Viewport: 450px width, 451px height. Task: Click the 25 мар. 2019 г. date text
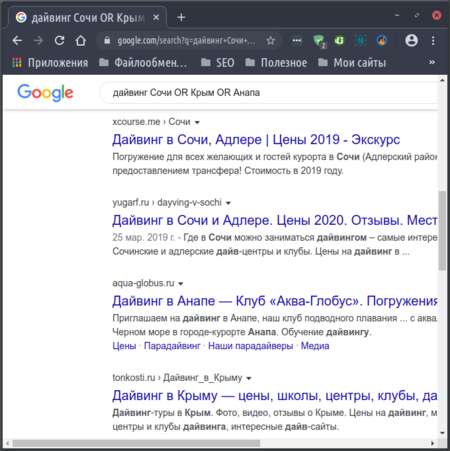(x=144, y=237)
